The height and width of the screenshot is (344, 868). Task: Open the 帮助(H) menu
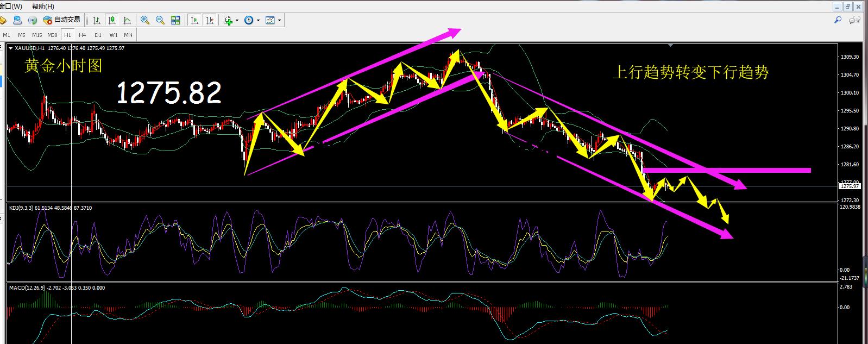43,7
